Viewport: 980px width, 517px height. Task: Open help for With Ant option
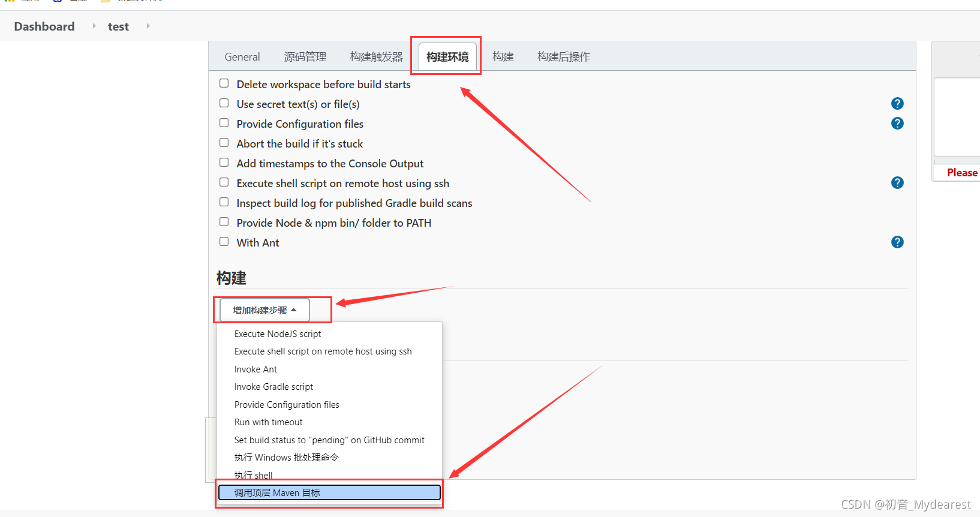(x=897, y=242)
